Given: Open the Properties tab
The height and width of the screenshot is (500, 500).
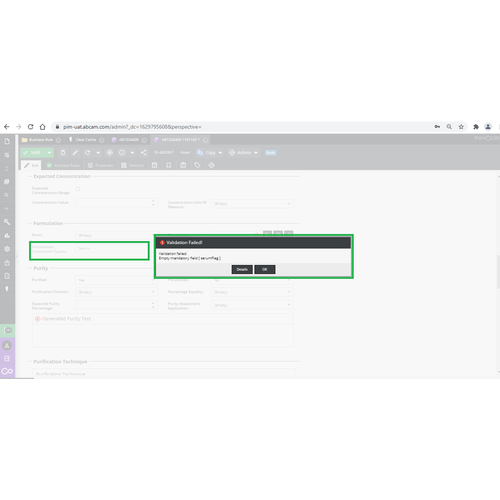Looking at the screenshot, I should pos(100,165).
